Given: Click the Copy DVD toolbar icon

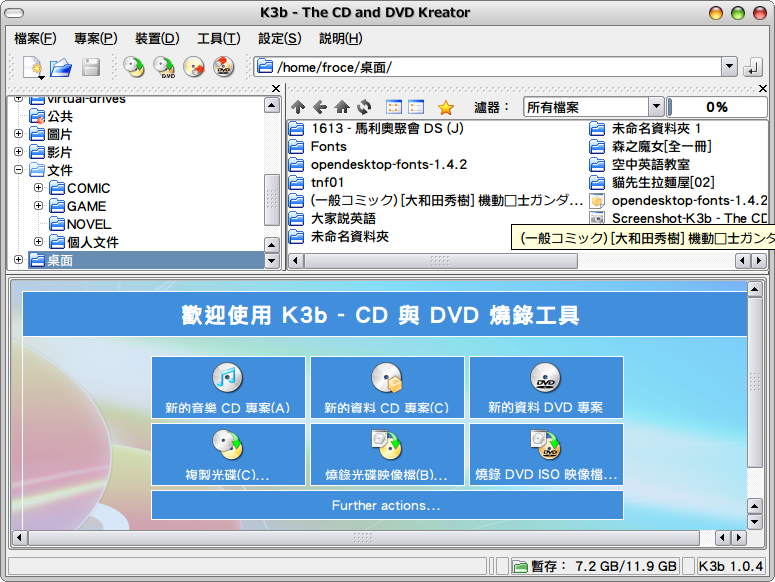Looking at the screenshot, I should [x=164, y=67].
